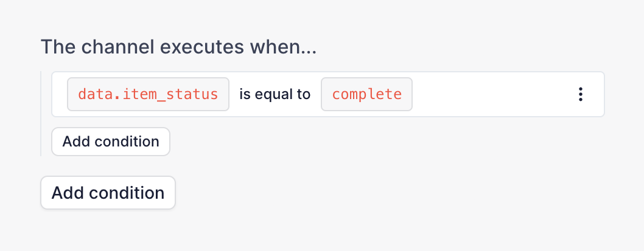Click the data.item_status variable field
Screen dimensions: 644x251
click(x=148, y=94)
